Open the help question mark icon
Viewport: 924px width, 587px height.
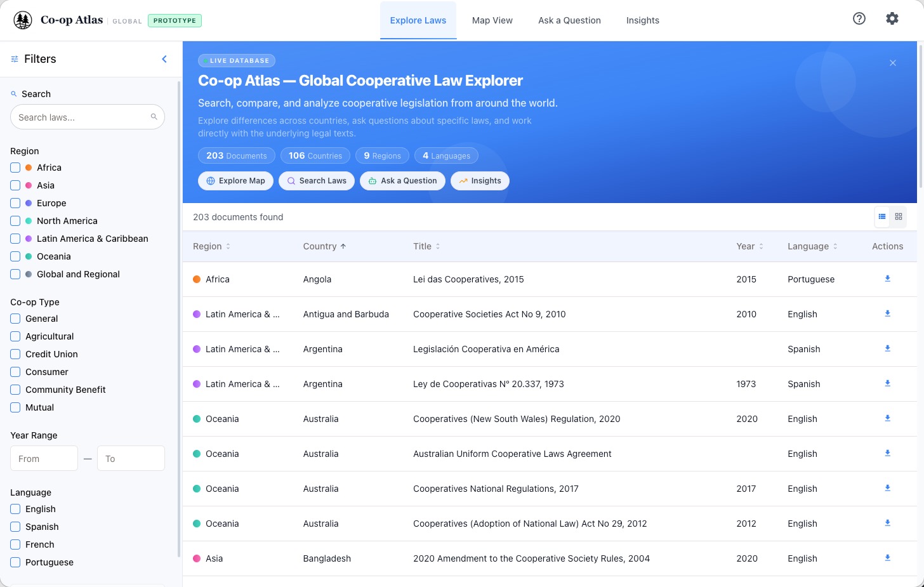pos(859,18)
